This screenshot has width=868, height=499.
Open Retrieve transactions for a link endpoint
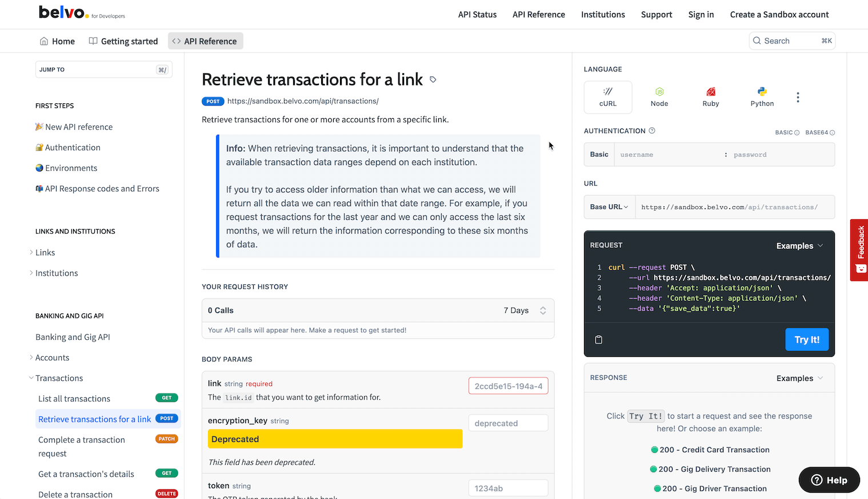[x=108, y=419]
